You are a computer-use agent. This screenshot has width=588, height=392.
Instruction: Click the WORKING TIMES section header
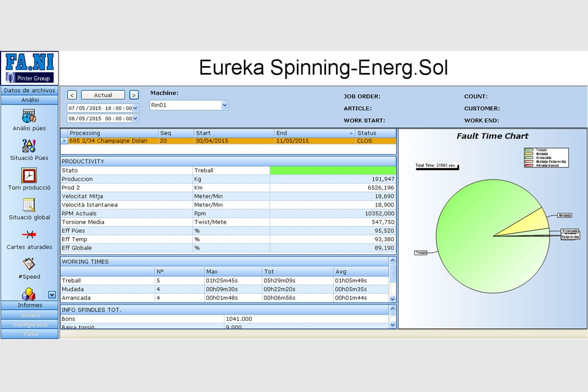225,262
